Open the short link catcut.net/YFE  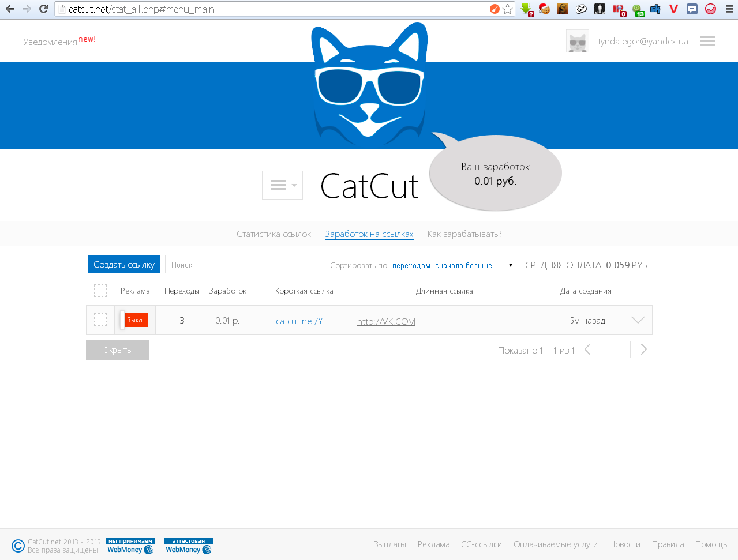[x=304, y=321]
